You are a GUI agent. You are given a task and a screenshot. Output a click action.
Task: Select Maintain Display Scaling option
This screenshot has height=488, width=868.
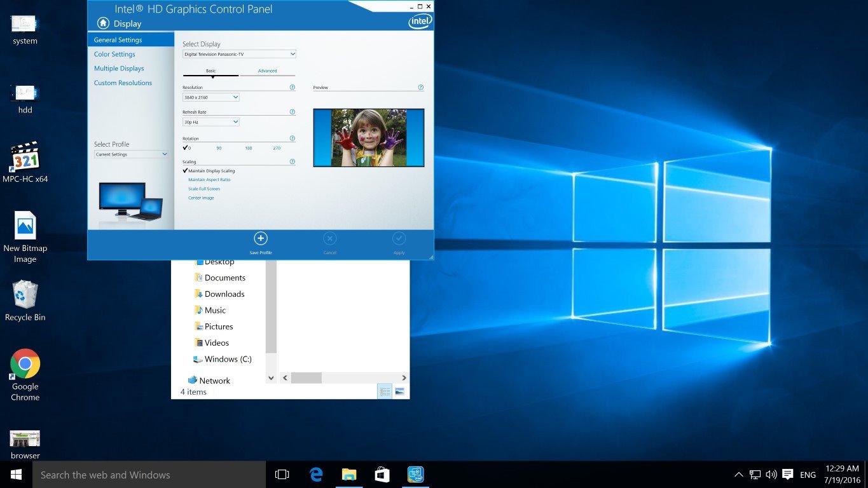(x=209, y=171)
